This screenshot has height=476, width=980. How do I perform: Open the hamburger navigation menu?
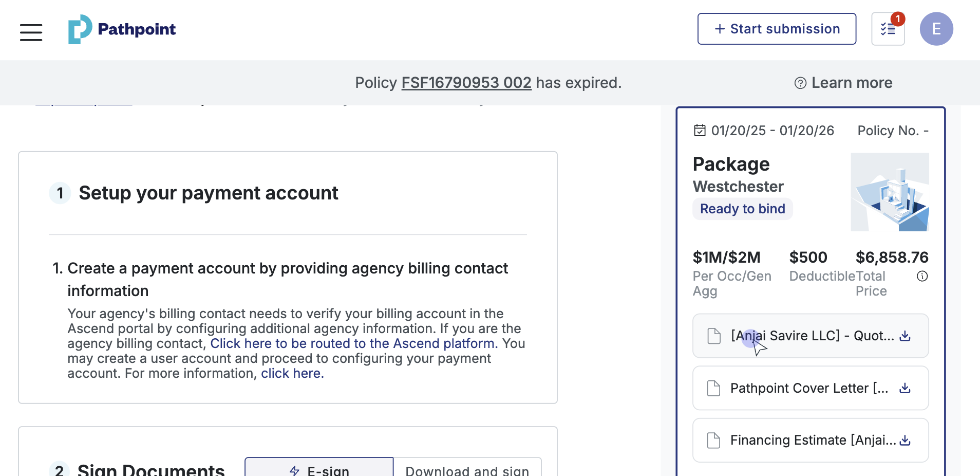tap(31, 32)
